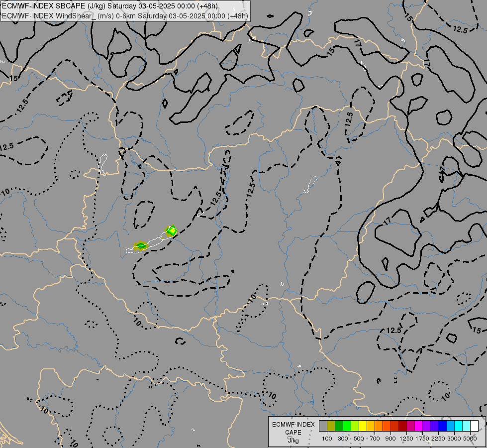Screen dimensions: 487x448
Task: Click the legend's J/kg unit label
Action: pos(293,441)
